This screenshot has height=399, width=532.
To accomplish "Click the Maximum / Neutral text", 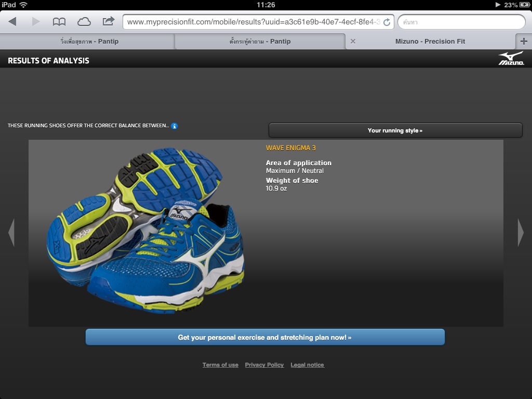I will click(x=295, y=170).
